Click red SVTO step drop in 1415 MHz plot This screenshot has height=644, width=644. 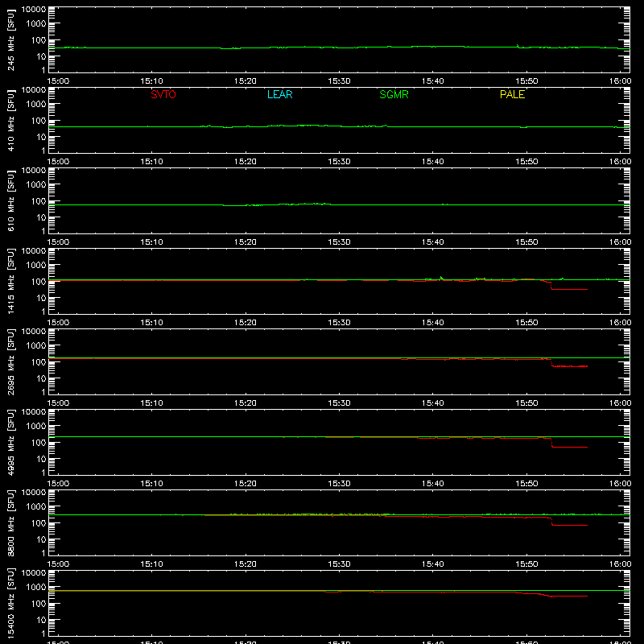(x=551, y=286)
